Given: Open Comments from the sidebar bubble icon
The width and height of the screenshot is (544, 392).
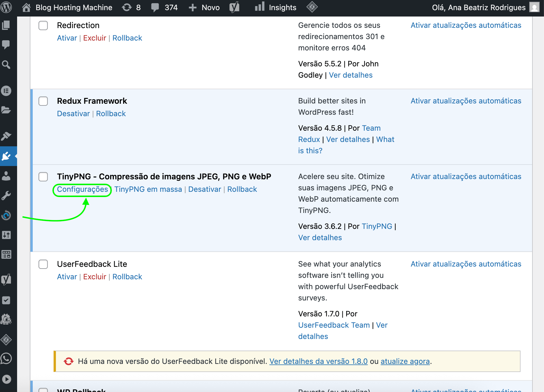Looking at the screenshot, I should pos(6,45).
